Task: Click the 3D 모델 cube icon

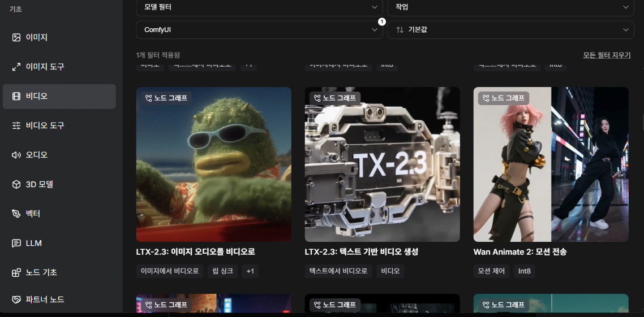Action: [x=16, y=185]
